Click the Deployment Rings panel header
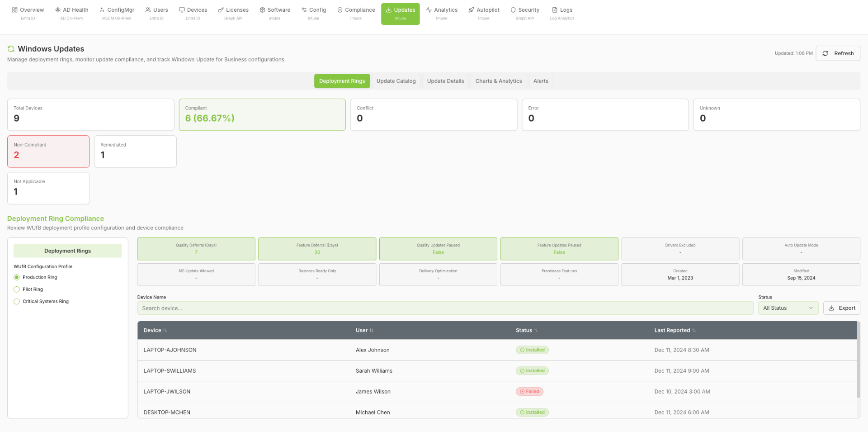The height and width of the screenshot is (432, 868). tap(68, 251)
